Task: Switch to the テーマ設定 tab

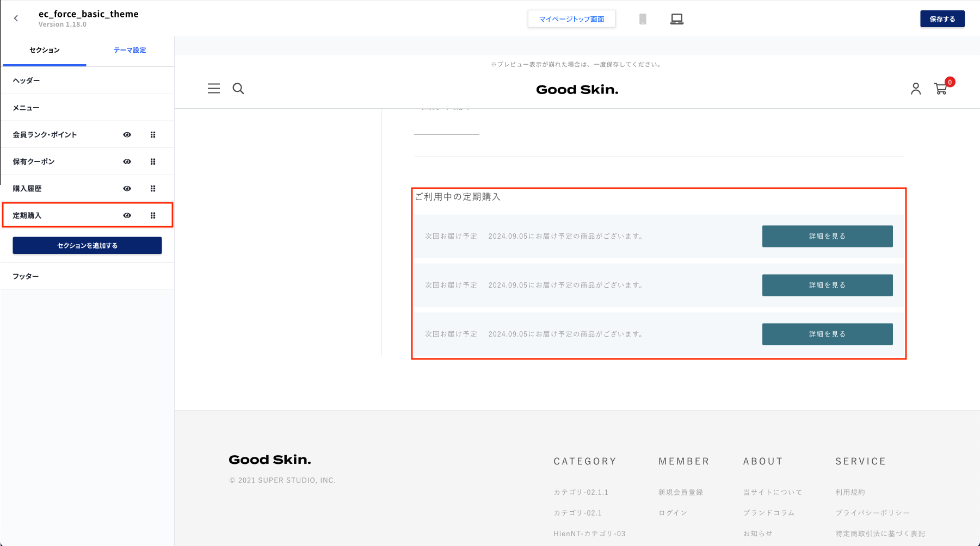Action: tap(130, 50)
